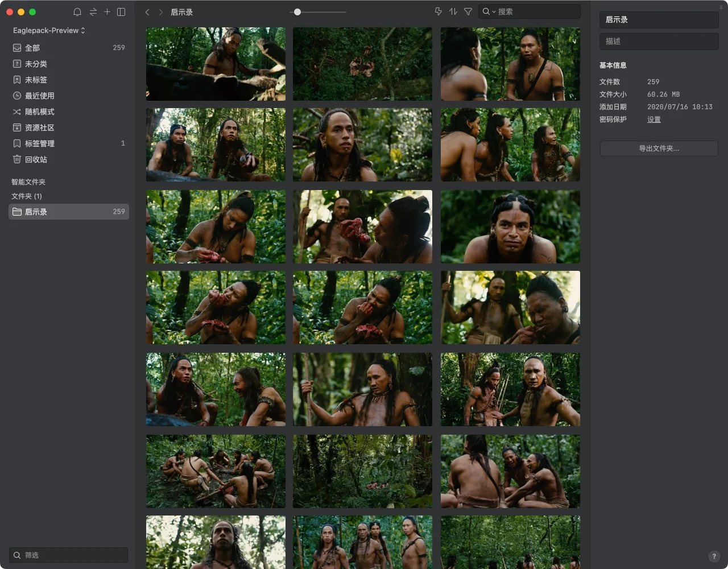Open the Eaglepack-Preview library dropdown
Image resolution: width=728 pixels, height=569 pixels.
click(x=49, y=30)
